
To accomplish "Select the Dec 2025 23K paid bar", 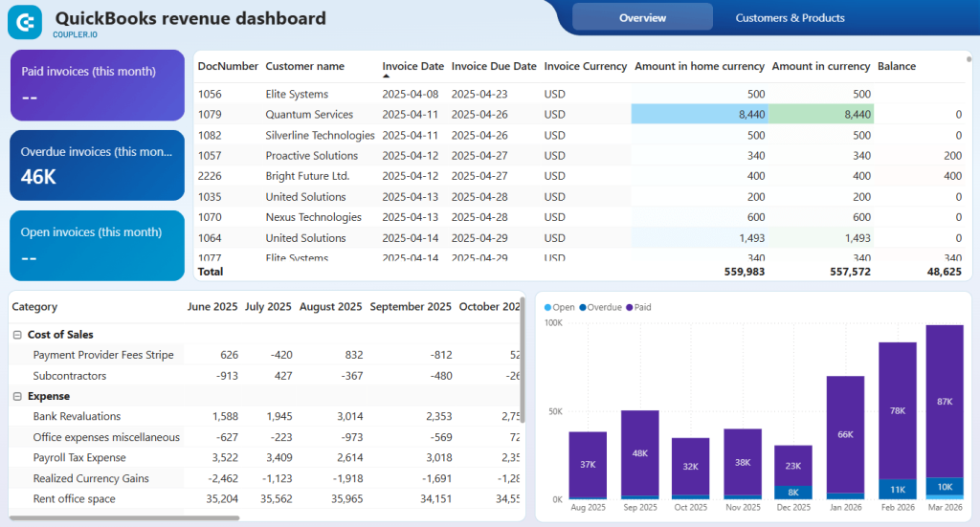I will pos(793,466).
